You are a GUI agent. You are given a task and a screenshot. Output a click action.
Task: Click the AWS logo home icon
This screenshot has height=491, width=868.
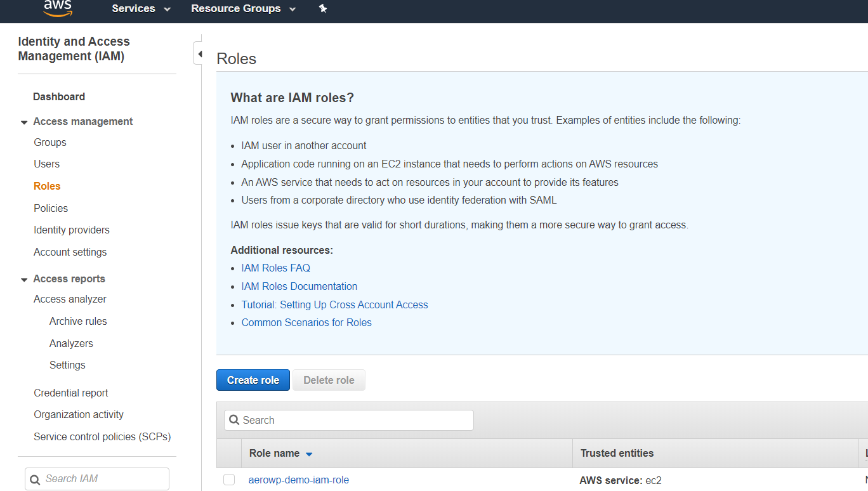pyautogui.click(x=57, y=8)
